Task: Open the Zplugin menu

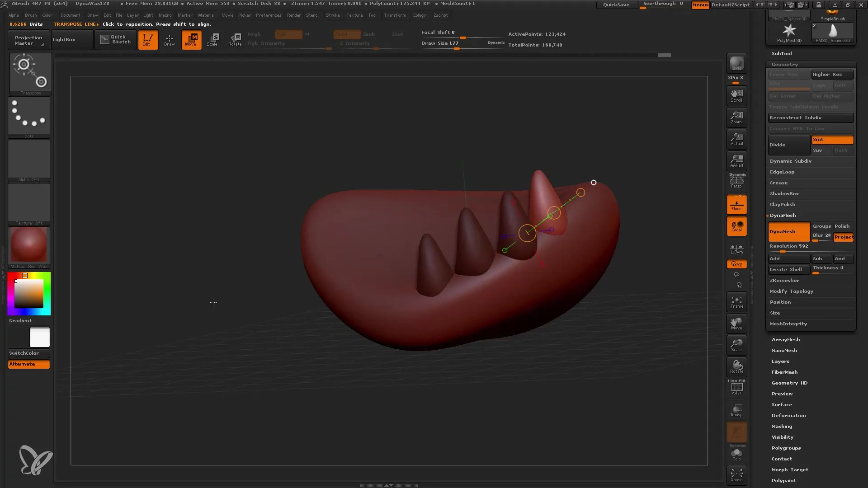Action: coord(420,15)
